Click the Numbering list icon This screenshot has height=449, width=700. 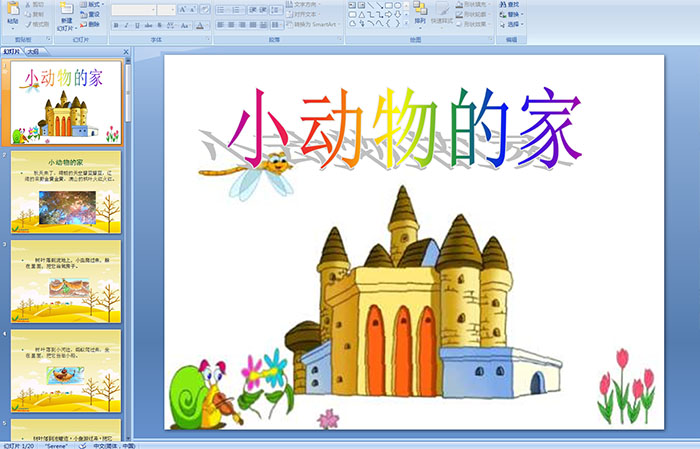[237, 10]
